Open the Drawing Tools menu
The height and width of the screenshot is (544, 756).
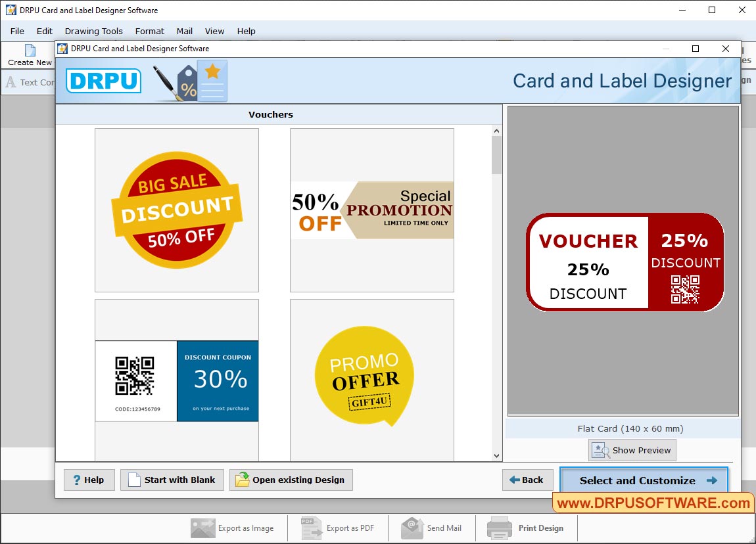click(93, 31)
